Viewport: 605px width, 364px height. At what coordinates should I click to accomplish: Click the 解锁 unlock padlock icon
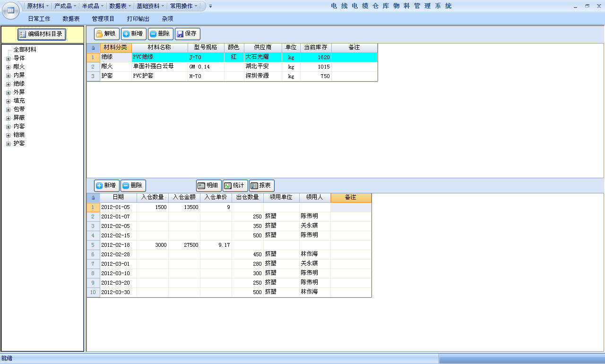(100, 34)
